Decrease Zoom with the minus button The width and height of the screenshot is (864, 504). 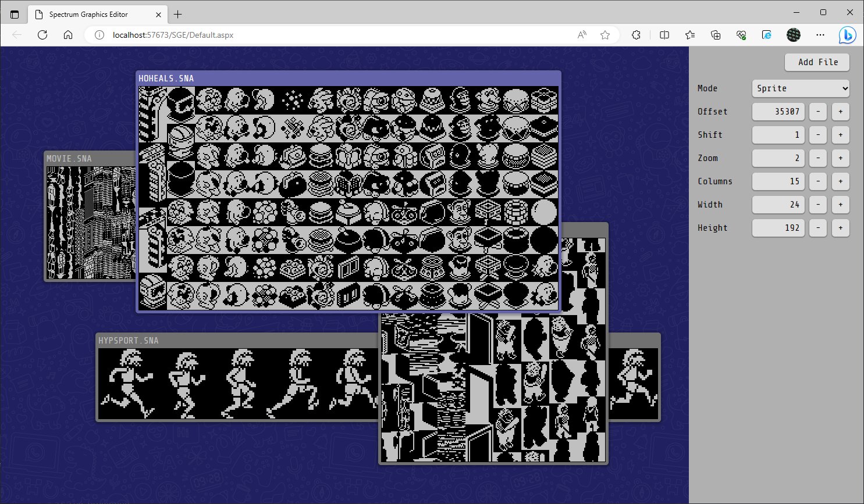tap(818, 158)
